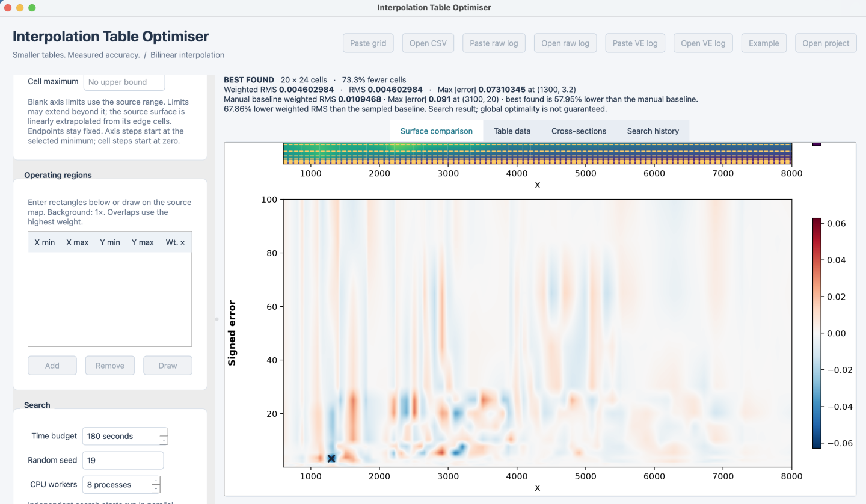Show the Cross-sections tab
This screenshot has width=866, height=504.
[x=579, y=131]
